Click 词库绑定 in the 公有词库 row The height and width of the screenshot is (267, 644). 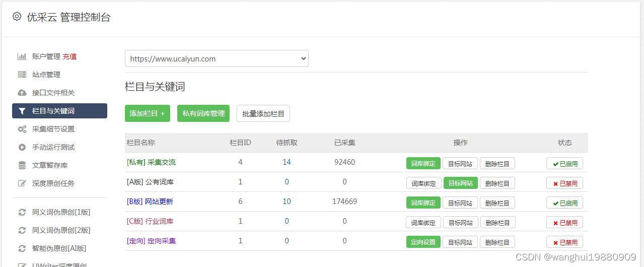pyautogui.click(x=423, y=183)
